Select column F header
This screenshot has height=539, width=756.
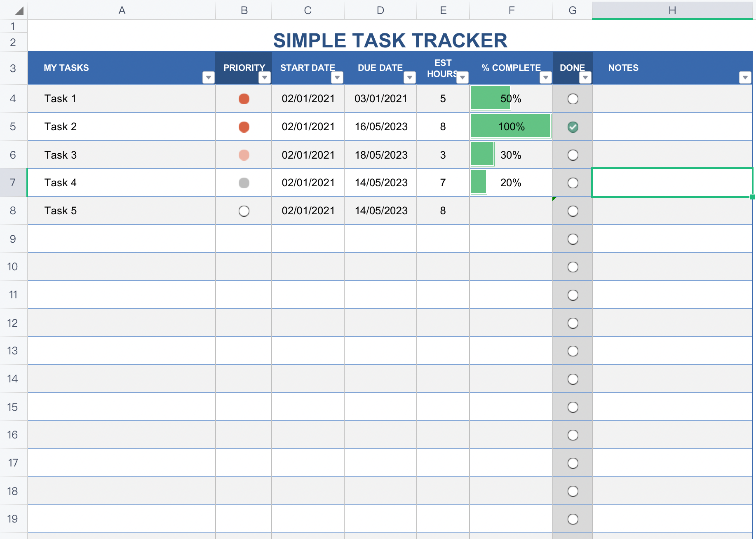tap(511, 10)
